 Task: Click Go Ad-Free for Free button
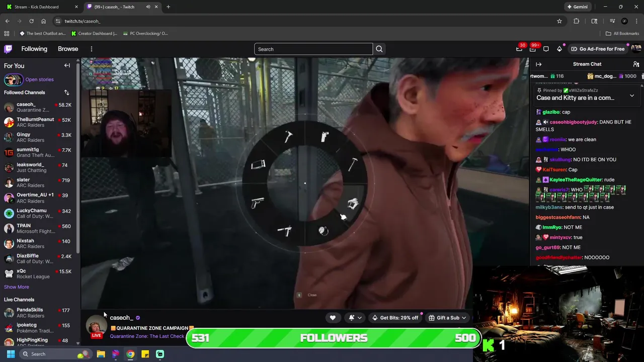coord(598,49)
